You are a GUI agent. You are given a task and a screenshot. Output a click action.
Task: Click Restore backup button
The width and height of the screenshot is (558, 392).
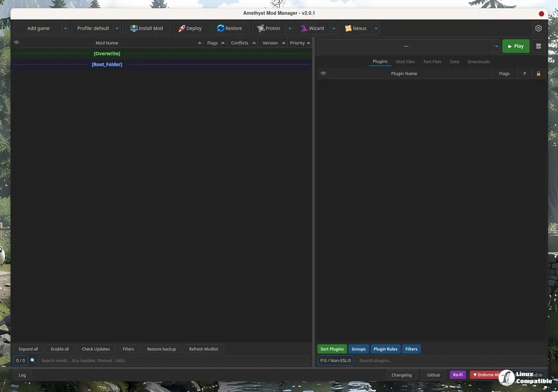[x=161, y=349]
